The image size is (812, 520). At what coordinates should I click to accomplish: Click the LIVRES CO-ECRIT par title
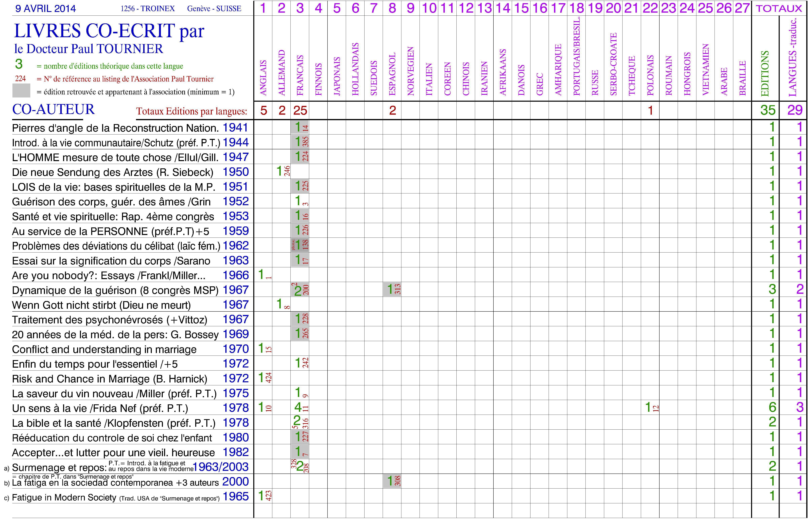tap(109, 31)
